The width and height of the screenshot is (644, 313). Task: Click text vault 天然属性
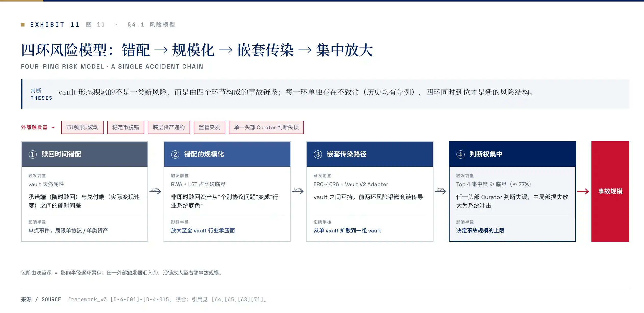tap(46, 184)
